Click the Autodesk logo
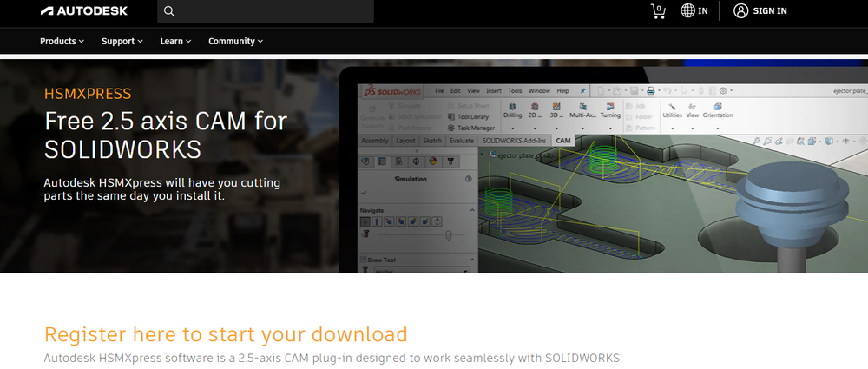 [83, 11]
